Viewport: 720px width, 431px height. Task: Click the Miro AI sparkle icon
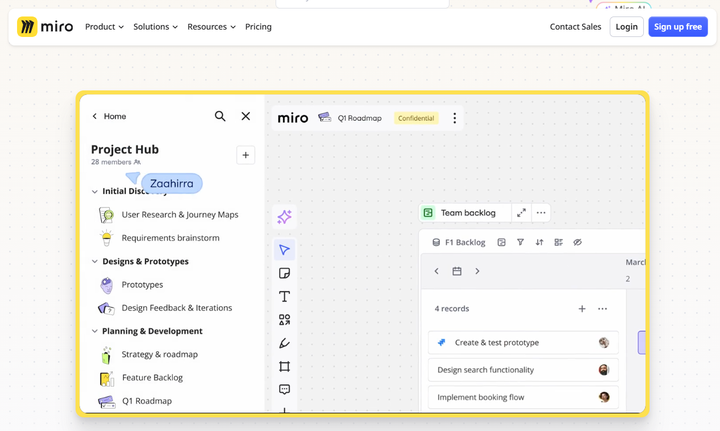point(284,217)
